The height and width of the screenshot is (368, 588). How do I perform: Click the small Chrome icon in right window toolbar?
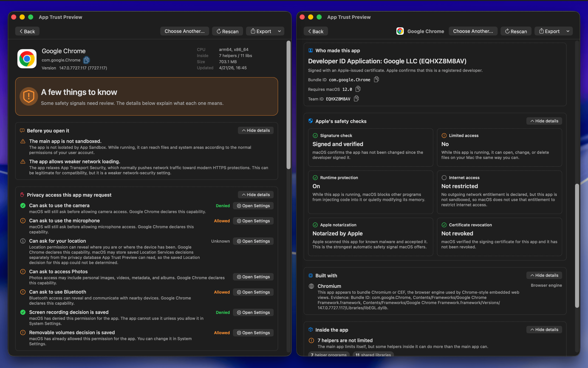[x=400, y=31]
